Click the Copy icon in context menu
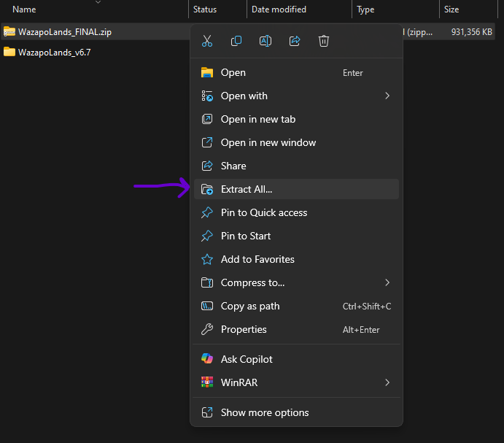The height and width of the screenshot is (443, 504). point(236,41)
